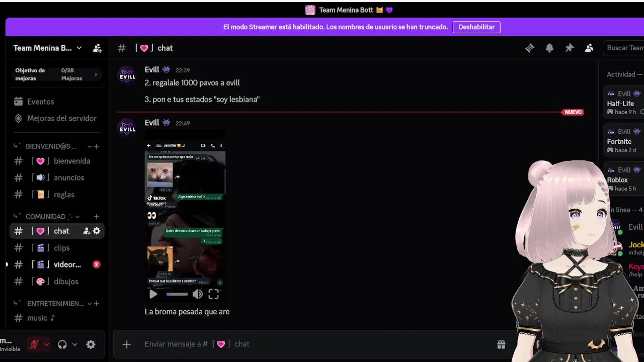Open the gift icon in message bar

pos(501,344)
